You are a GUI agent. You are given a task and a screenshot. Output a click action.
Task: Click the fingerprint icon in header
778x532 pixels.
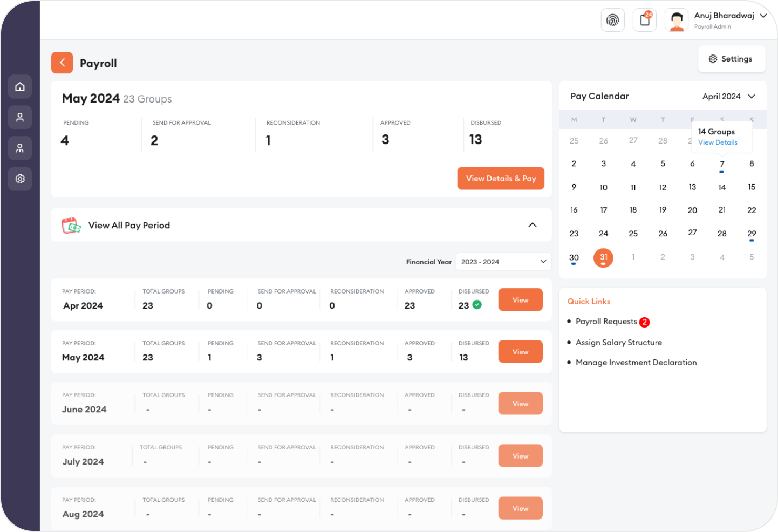point(612,21)
